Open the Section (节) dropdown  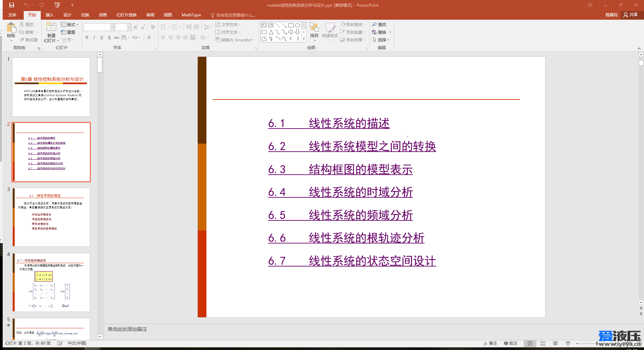pos(68,40)
